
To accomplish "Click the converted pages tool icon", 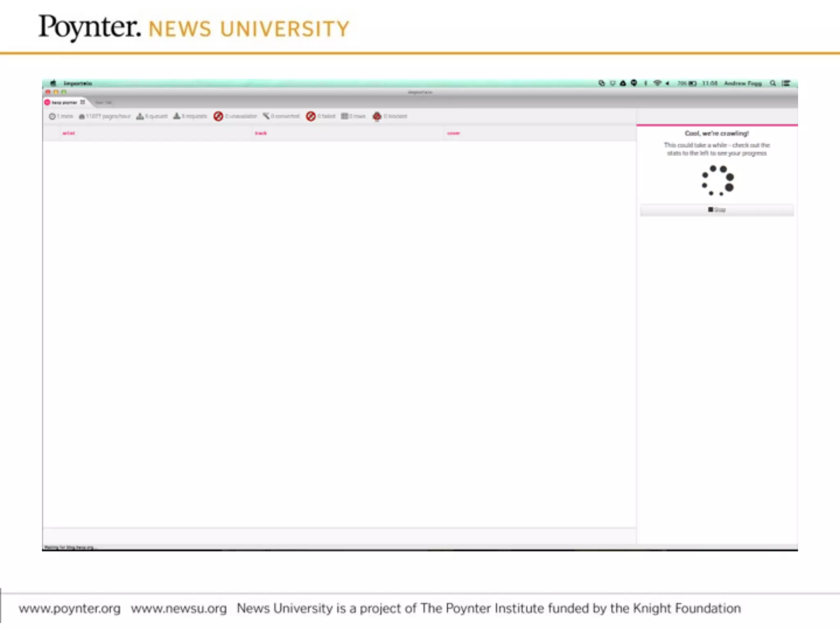I will [266, 116].
